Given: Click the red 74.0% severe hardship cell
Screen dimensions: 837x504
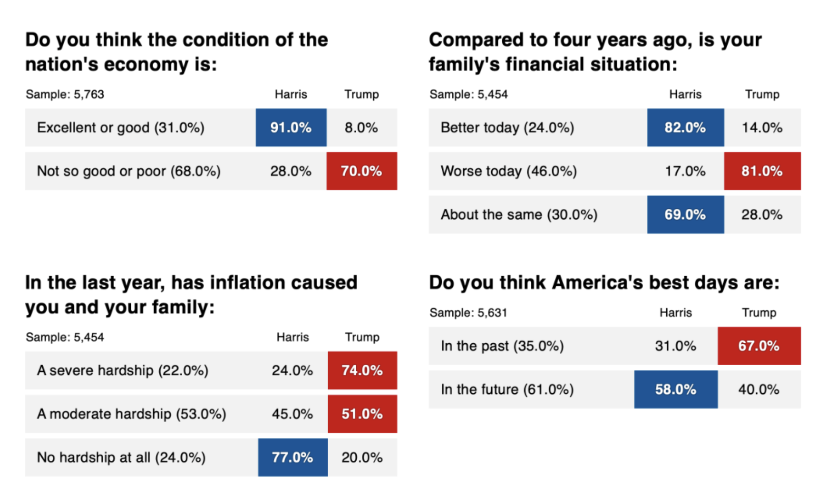Looking at the screenshot, I should tap(362, 370).
